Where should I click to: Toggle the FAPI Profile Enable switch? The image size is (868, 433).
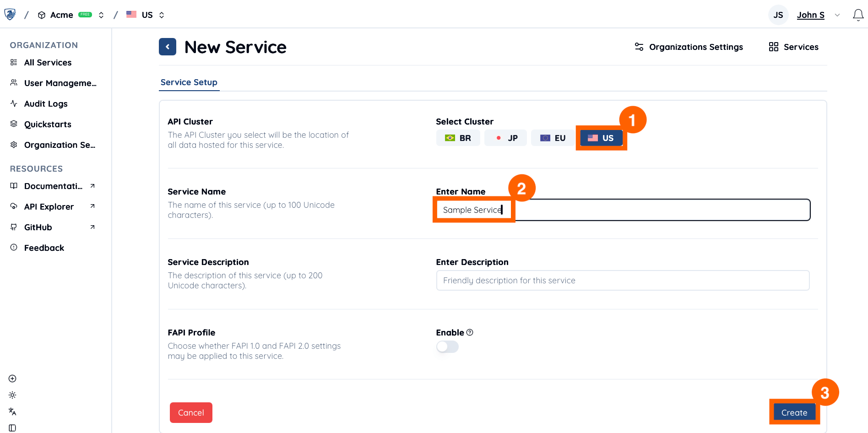[447, 347]
